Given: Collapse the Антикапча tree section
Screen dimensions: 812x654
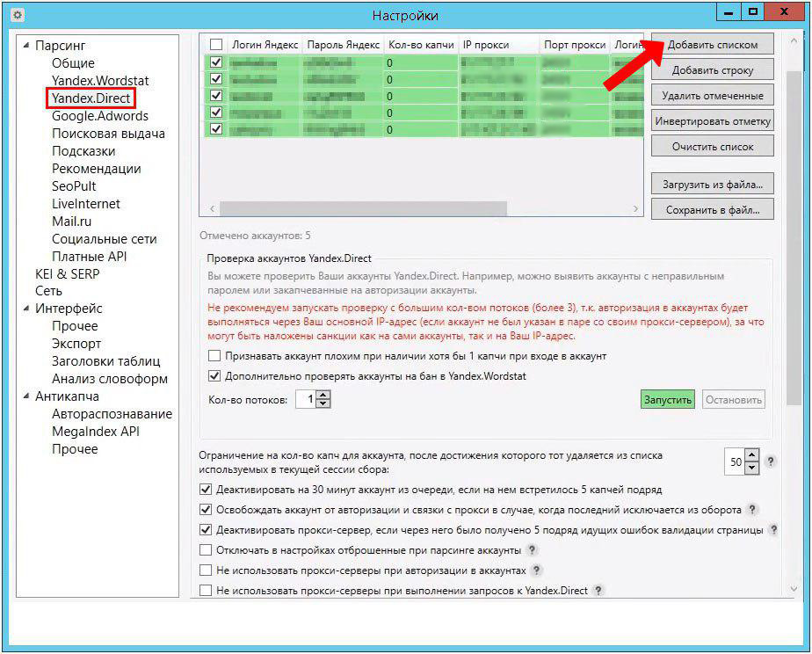Looking at the screenshot, I should pyautogui.click(x=26, y=396).
